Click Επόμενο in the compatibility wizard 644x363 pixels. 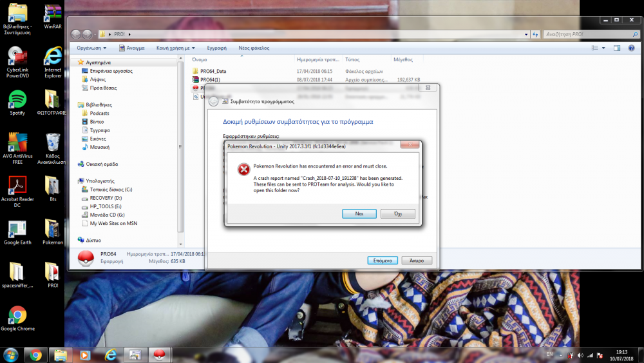click(383, 260)
